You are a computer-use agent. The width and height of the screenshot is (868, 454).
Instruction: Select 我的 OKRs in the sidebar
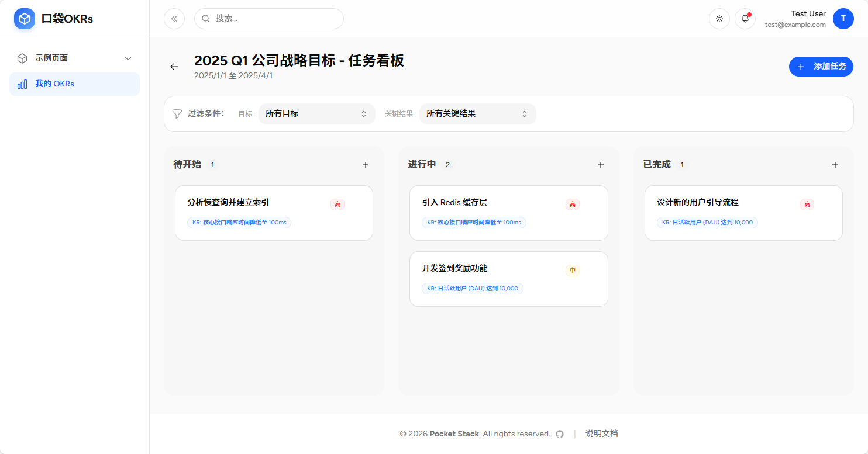click(x=74, y=84)
